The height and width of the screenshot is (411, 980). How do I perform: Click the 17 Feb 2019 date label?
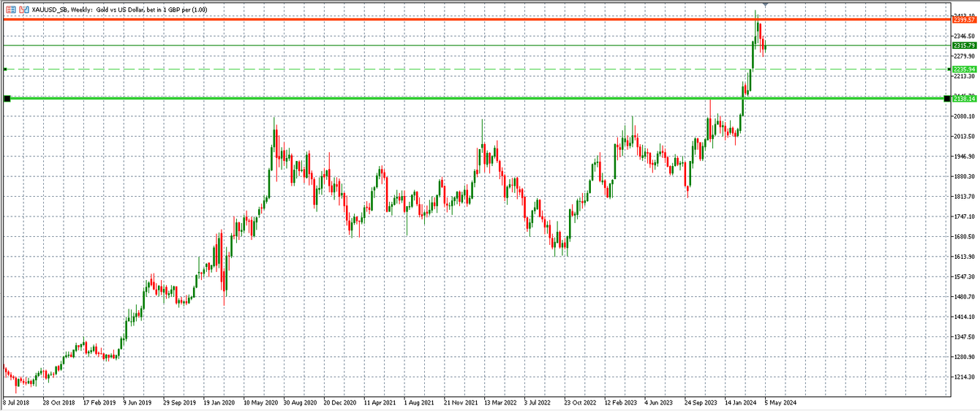coord(99,402)
